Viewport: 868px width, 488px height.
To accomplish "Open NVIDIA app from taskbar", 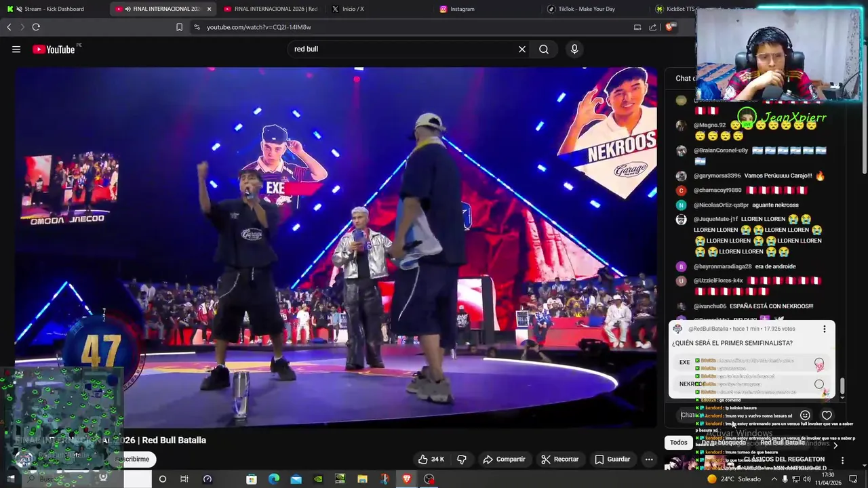I will click(318, 479).
